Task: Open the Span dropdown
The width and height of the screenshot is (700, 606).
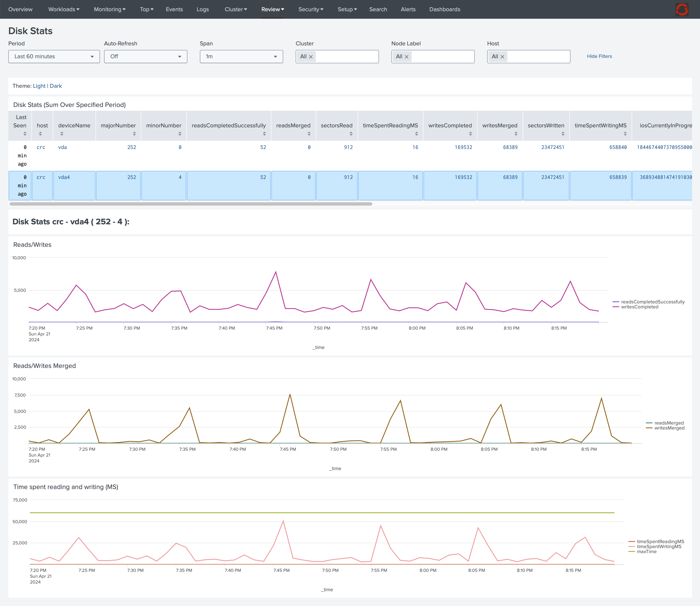Action: (241, 56)
